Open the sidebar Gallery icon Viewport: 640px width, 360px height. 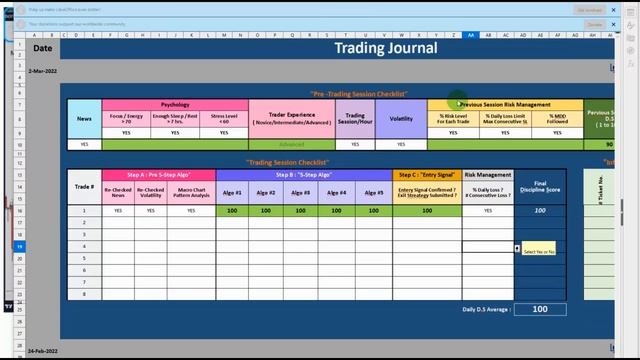pyautogui.click(x=631, y=38)
